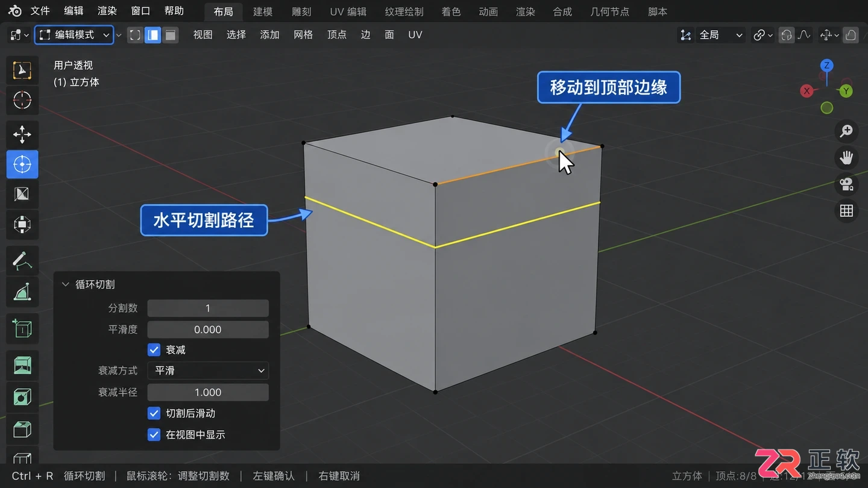Click the Add Cube tool
The image size is (868, 488).
click(x=22, y=329)
